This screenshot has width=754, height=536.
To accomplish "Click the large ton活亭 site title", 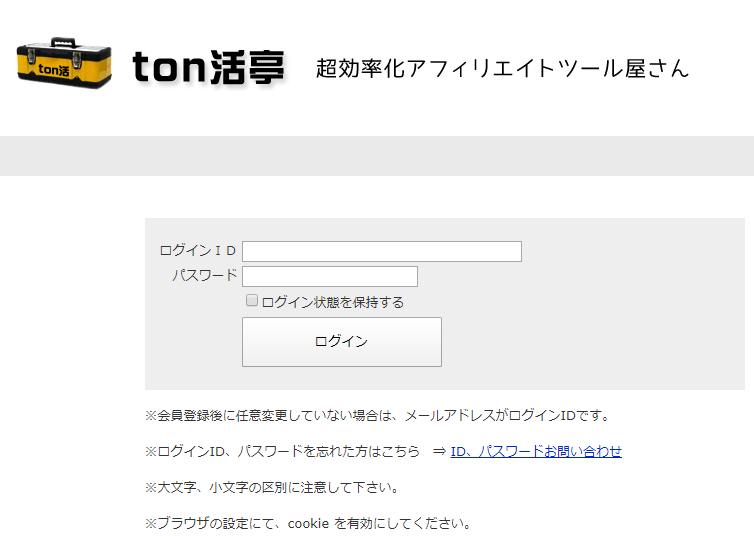I will coord(208,67).
